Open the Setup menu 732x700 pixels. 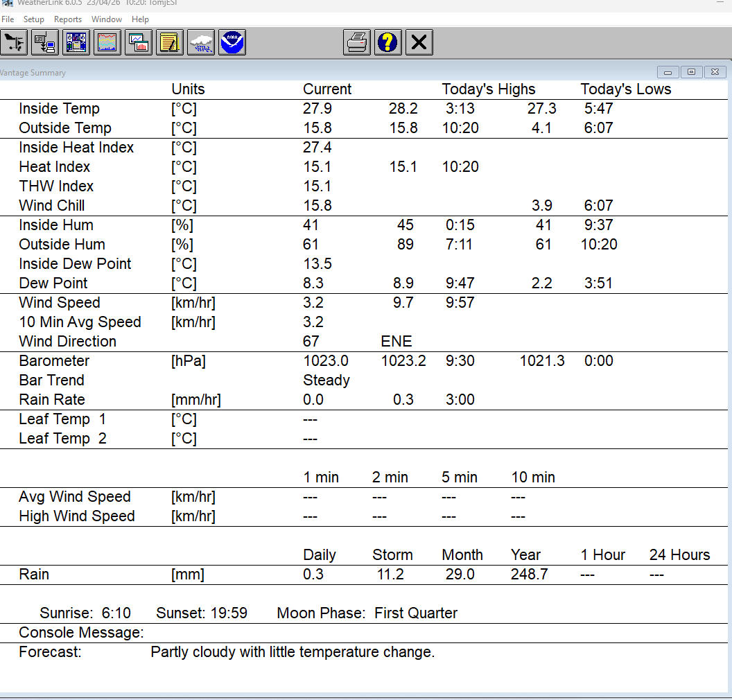point(33,19)
